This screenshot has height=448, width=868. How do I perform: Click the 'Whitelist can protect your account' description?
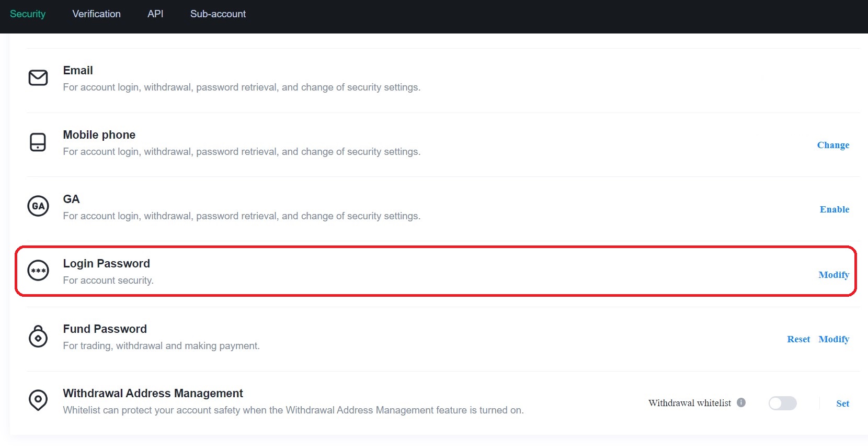click(x=293, y=410)
